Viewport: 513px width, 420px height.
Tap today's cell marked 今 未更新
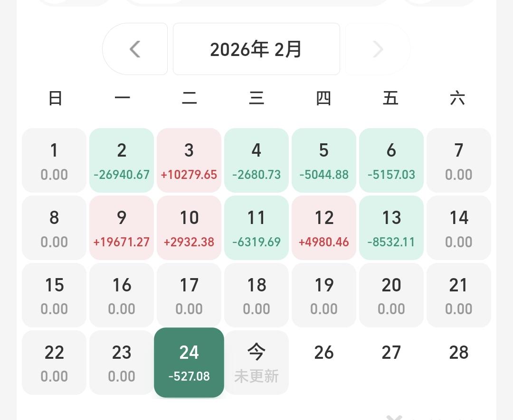coord(256,363)
